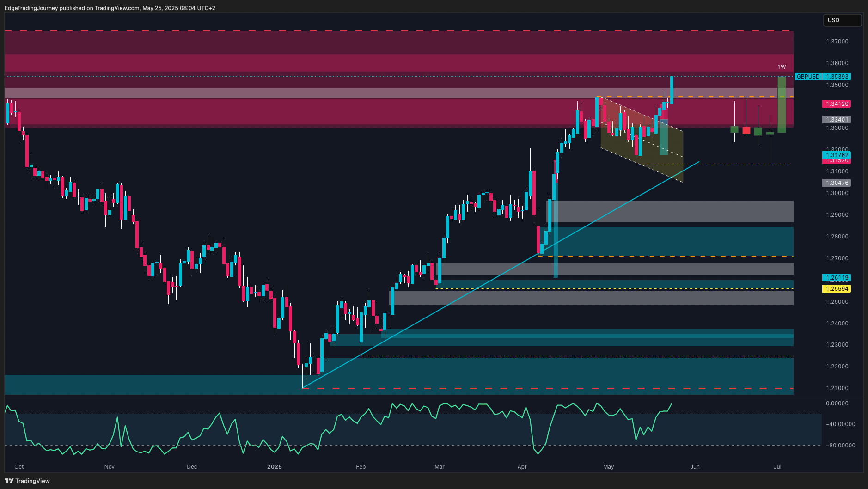This screenshot has height=489, width=868.
Task: Click the 1.25594 yellow price label
Action: [x=837, y=289]
